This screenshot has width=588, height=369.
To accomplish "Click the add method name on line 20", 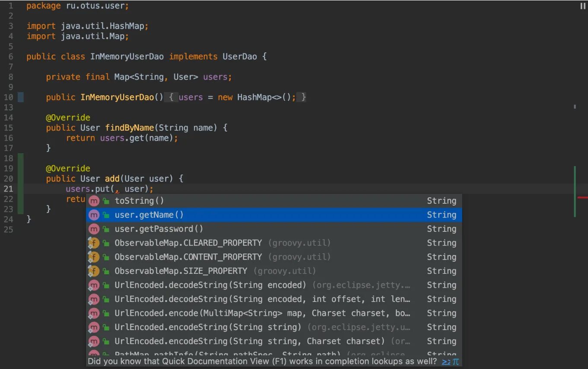I will (x=112, y=179).
